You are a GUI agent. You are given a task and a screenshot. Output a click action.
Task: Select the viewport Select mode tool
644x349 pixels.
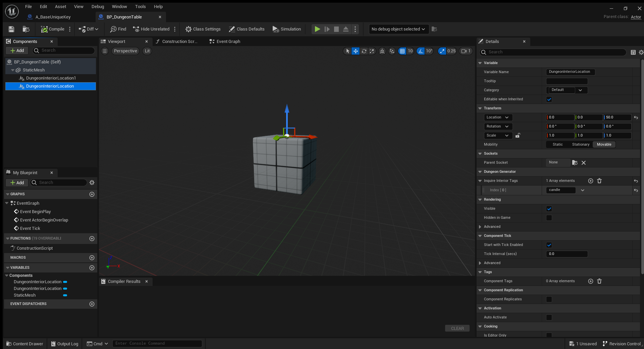(347, 51)
